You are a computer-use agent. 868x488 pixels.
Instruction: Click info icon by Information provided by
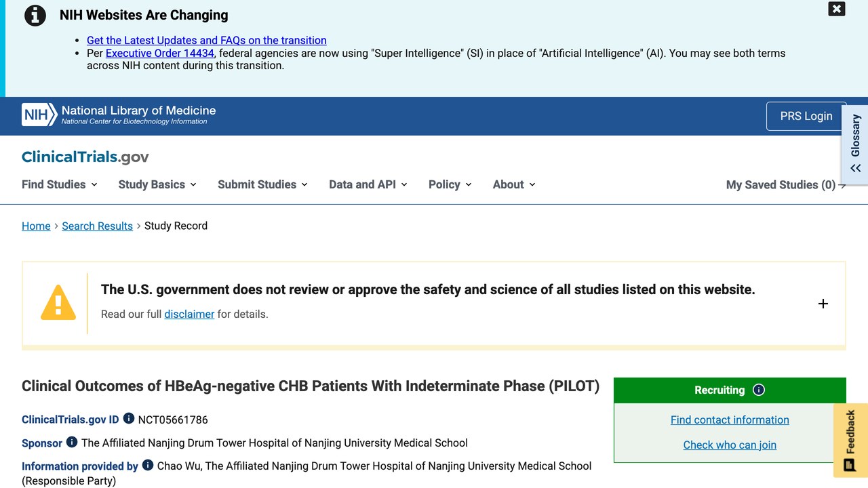(148, 465)
